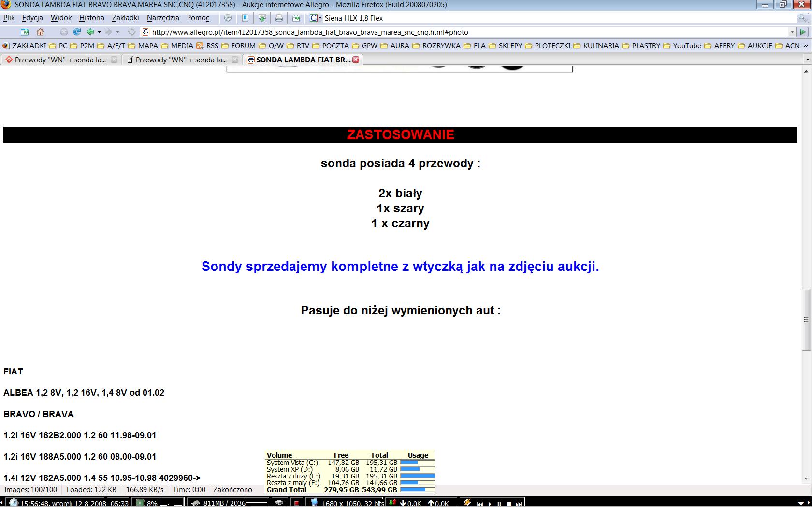
Task: Close the SONDA LAMBDA FIAT tab
Action: pos(356,60)
